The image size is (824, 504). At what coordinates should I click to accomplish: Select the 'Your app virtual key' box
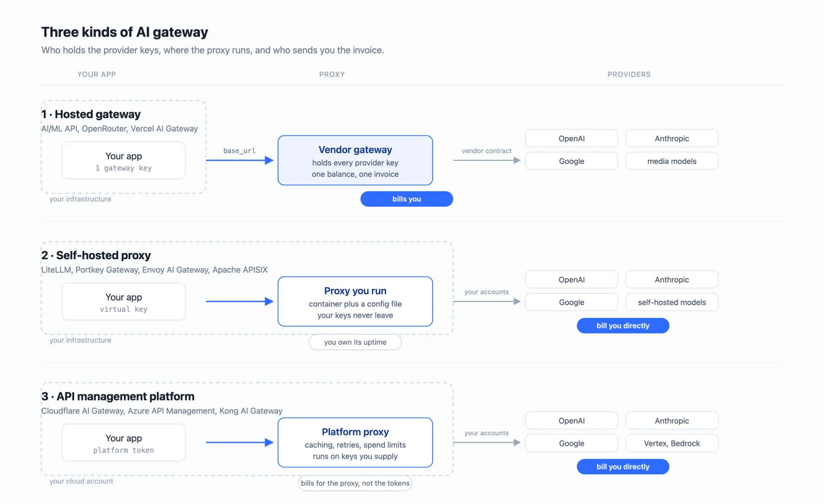124,302
